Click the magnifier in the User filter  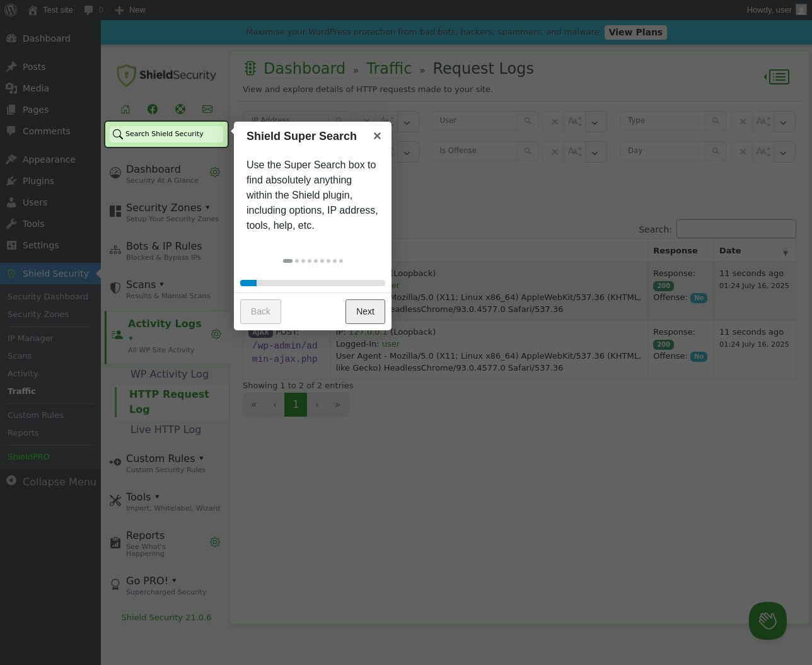[528, 120]
